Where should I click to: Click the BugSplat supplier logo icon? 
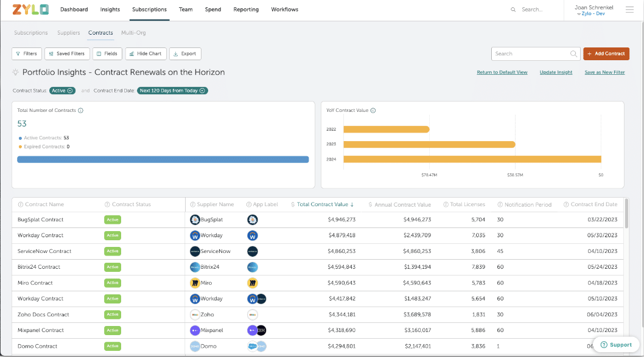[195, 220]
